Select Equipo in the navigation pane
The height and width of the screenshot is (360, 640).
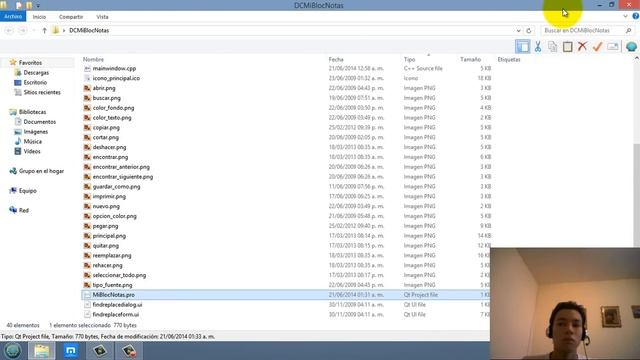(x=27, y=191)
